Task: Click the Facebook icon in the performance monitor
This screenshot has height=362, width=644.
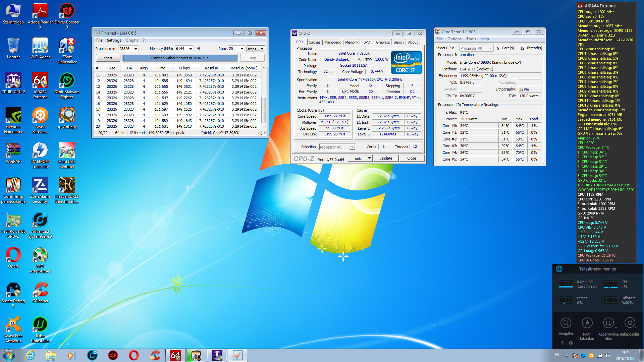Action: [562, 343]
